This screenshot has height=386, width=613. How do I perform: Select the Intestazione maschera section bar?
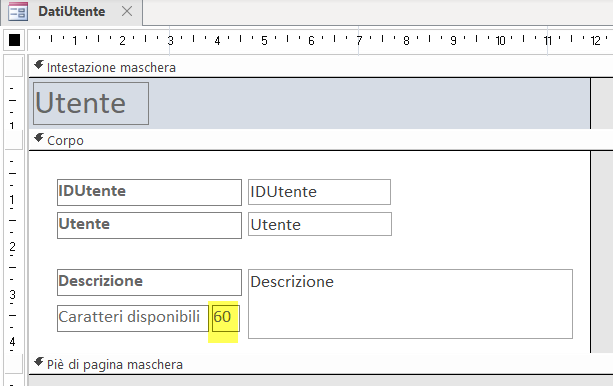(x=321, y=67)
